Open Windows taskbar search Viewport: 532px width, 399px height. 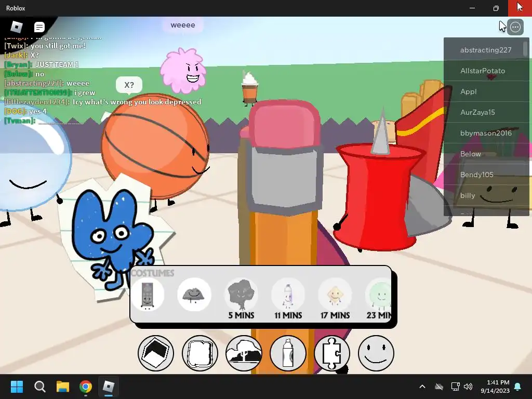(x=39, y=387)
